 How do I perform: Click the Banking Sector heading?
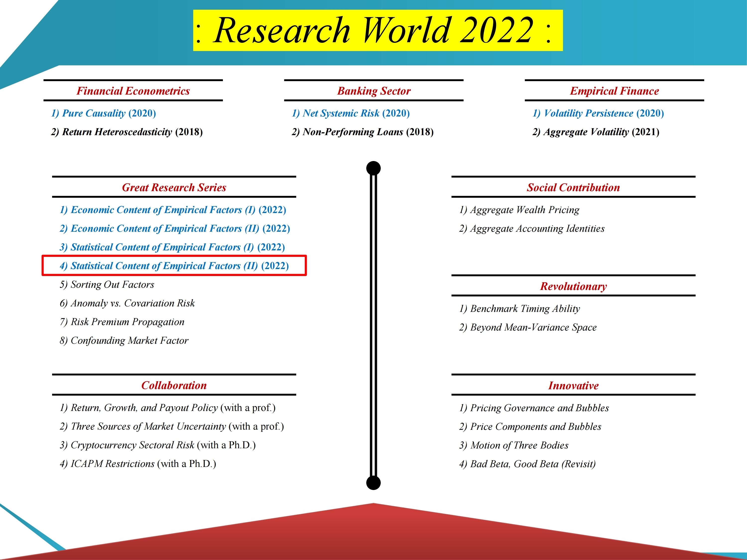click(374, 91)
